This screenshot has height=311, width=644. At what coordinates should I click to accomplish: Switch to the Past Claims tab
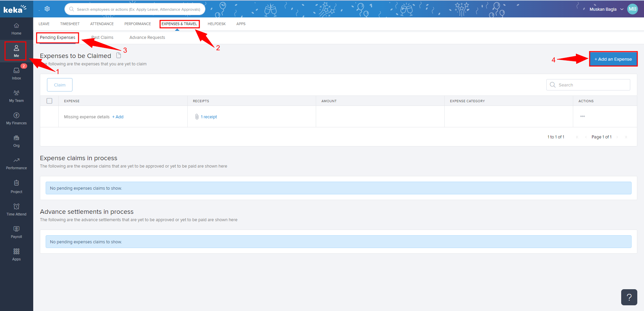(x=103, y=38)
